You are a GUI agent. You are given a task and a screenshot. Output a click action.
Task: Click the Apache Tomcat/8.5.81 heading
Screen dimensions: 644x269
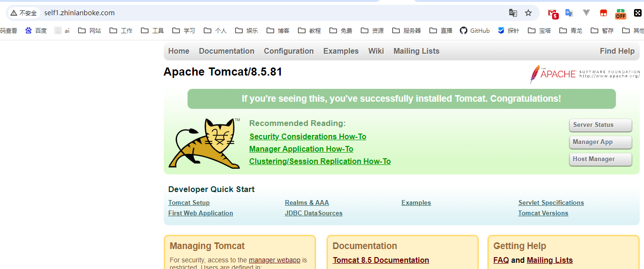point(223,72)
